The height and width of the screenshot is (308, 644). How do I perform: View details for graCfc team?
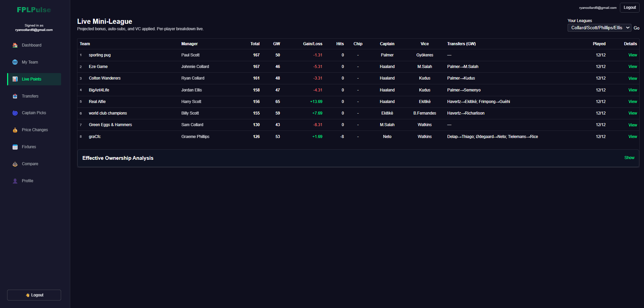click(632, 137)
